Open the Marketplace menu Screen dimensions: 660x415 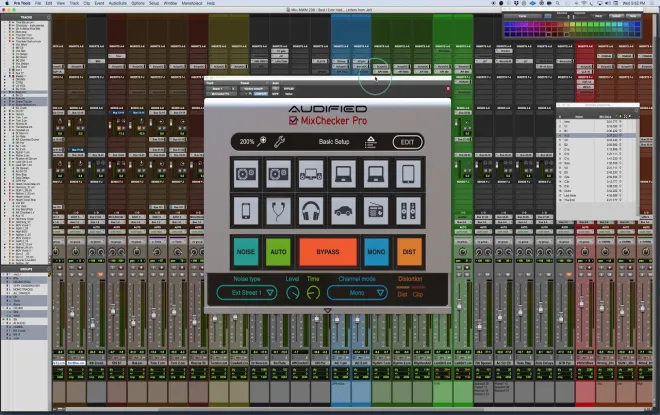192,3
